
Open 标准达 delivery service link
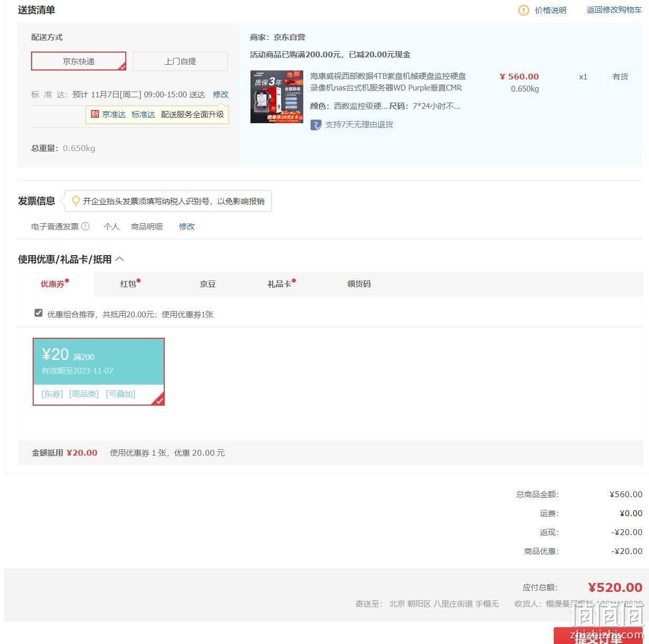click(143, 114)
